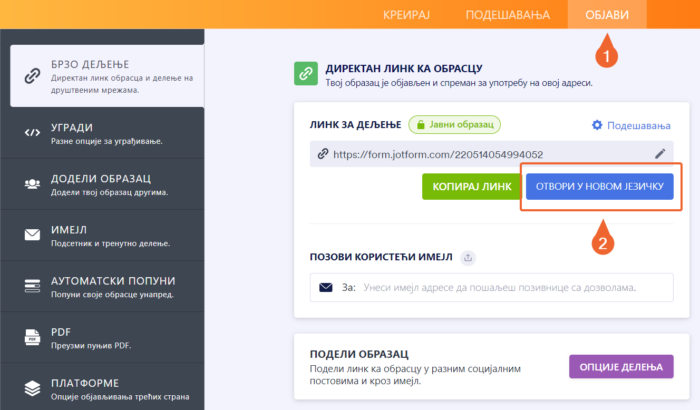Image resolution: width=700 pixels, height=410 pixels.
Task: Open the ОБЈАВИ tab
Action: point(607,15)
